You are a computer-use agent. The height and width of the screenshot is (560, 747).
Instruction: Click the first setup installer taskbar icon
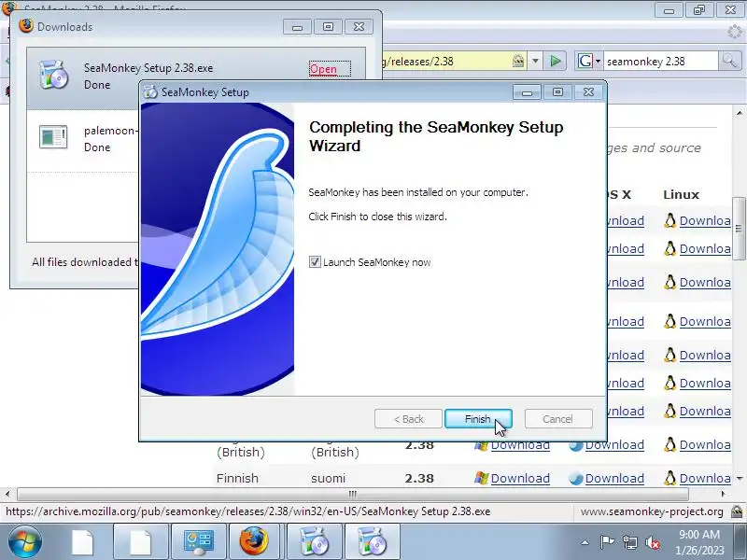tap(314, 542)
